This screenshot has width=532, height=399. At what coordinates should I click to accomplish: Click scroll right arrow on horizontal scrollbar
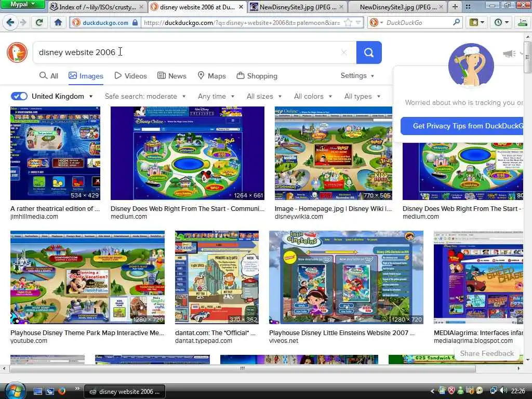point(518,368)
